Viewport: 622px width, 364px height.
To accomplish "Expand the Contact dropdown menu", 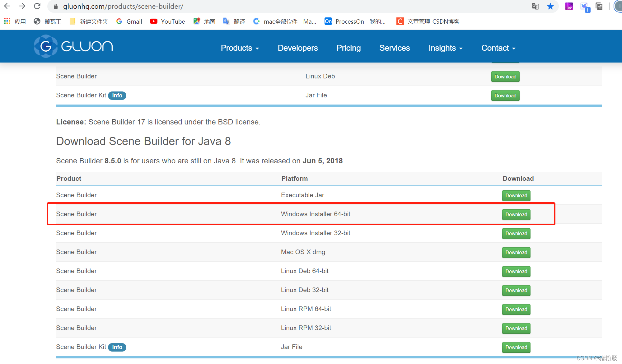I will coord(498,48).
